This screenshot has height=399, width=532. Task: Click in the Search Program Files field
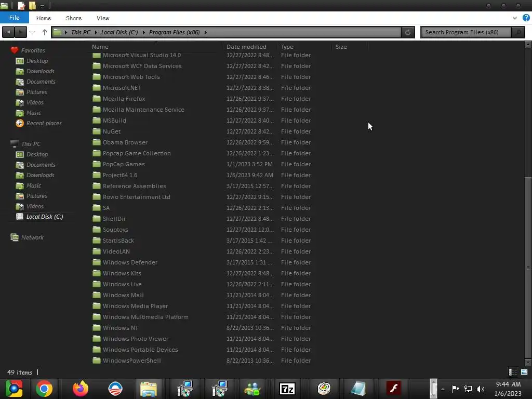point(466,32)
